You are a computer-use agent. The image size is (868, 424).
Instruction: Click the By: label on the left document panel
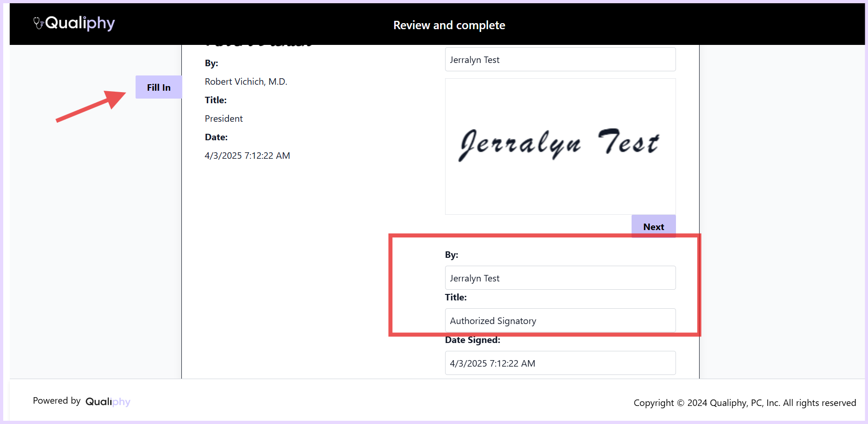click(x=211, y=63)
